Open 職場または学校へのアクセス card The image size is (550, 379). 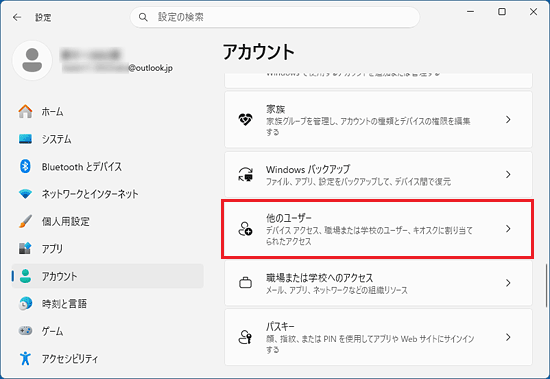[378, 283]
